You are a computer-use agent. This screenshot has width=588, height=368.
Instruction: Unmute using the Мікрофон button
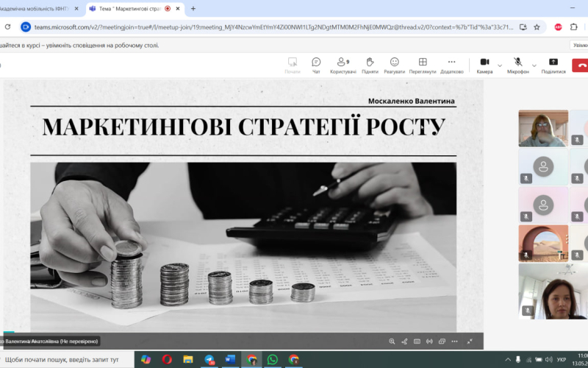[518, 65]
